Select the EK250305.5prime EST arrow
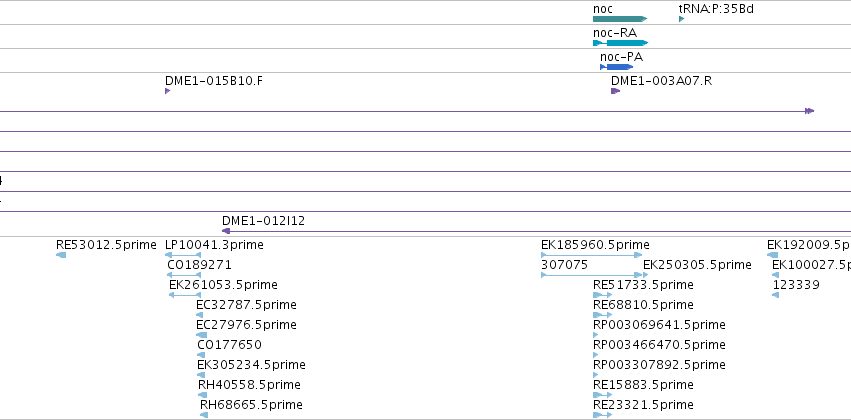The height and width of the screenshot is (420, 851). pos(645,275)
